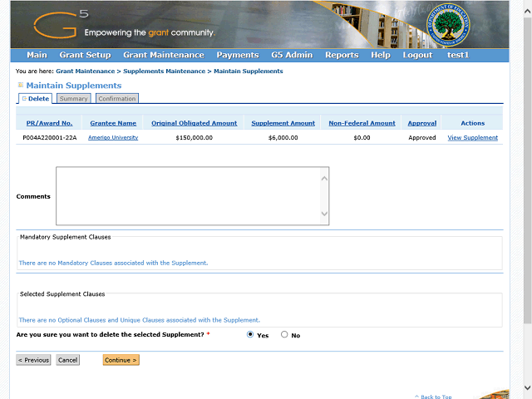Image resolution: width=532 pixels, height=399 pixels.
Task: Click the Comments box scroll down arrow
Action: [x=324, y=214]
